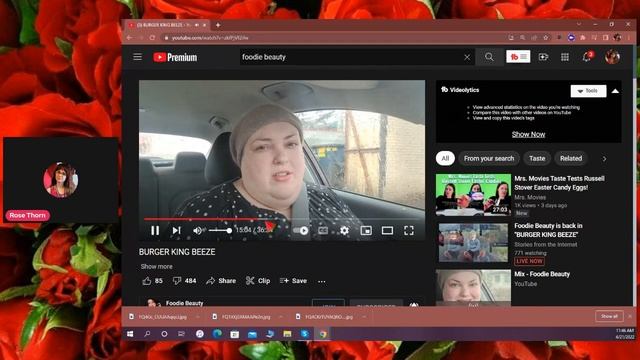Toggle the autoplay switch

pos(301,231)
